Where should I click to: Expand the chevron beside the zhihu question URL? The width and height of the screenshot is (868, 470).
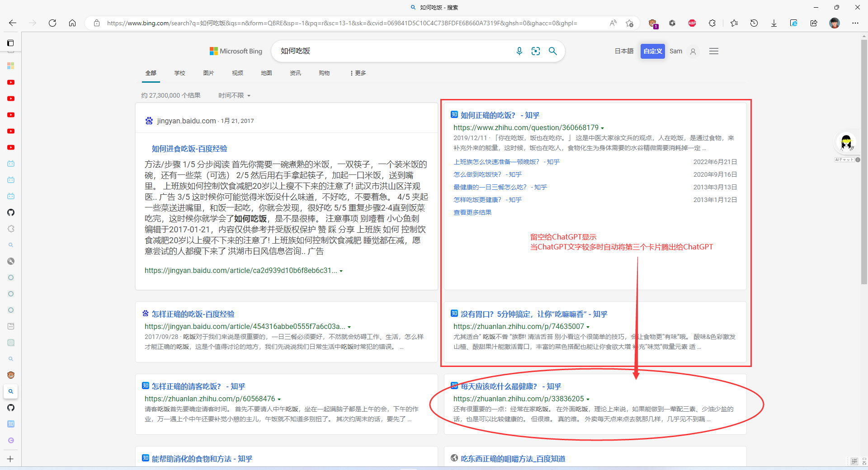604,128
